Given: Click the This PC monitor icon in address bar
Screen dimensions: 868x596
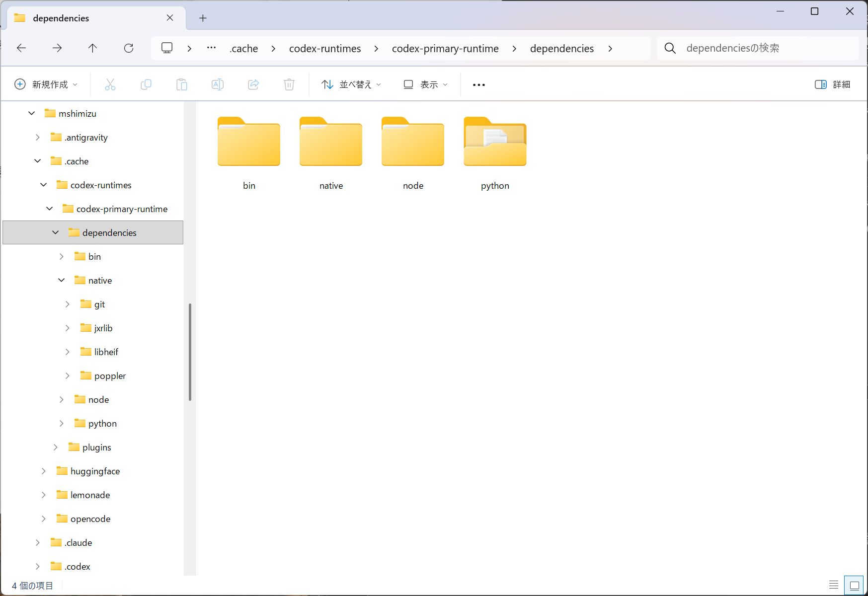Looking at the screenshot, I should (x=167, y=48).
